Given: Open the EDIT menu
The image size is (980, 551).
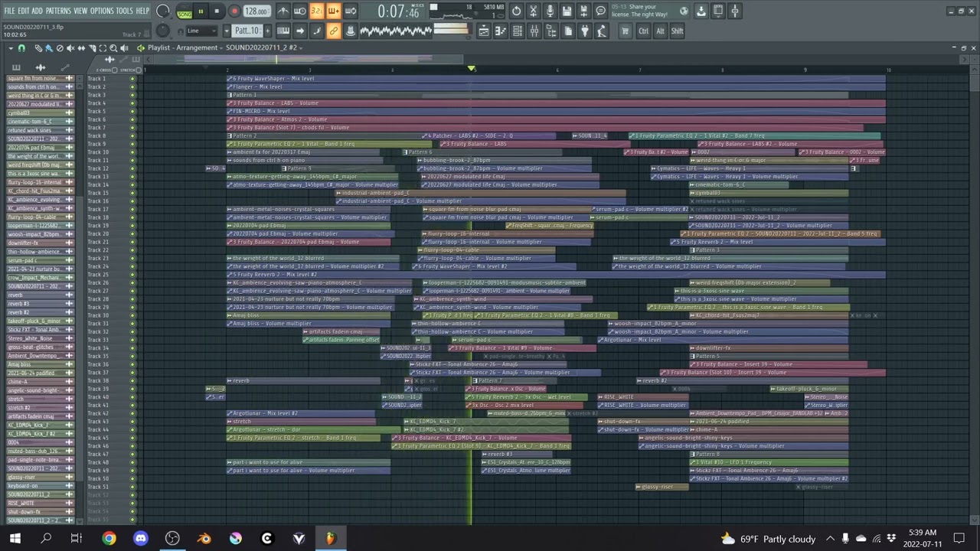Looking at the screenshot, I should pyautogui.click(x=24, y=11).
